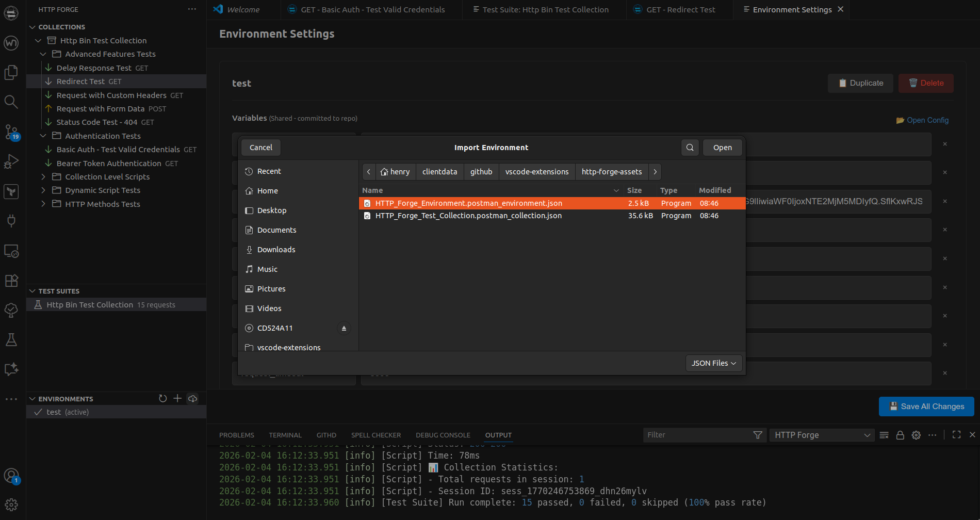Clear the Output panel
The width and height of the screenshot is (980, 520).
coord(884,435)
